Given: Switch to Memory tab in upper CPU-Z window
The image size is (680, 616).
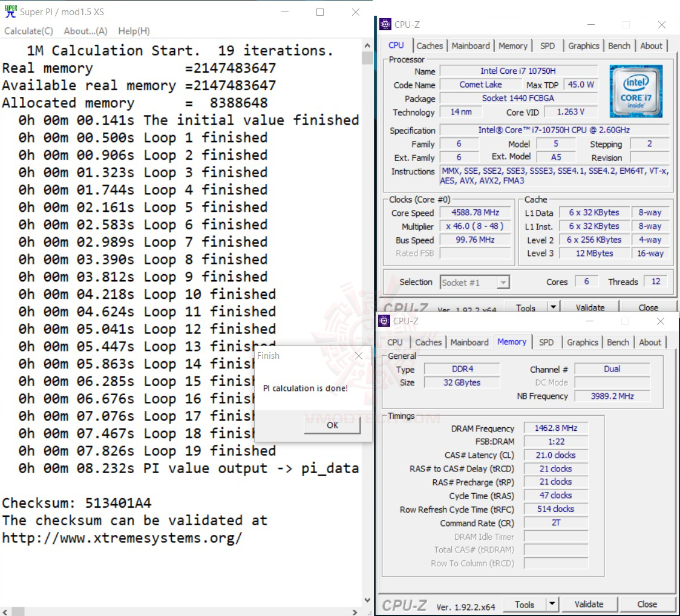Looking at the screenshot, I should (x=513, y=45).
